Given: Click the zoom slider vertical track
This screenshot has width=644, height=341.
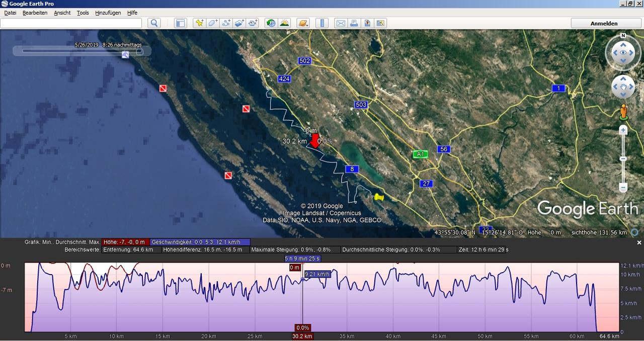Looking at the screenshot, I should point(623,158).
